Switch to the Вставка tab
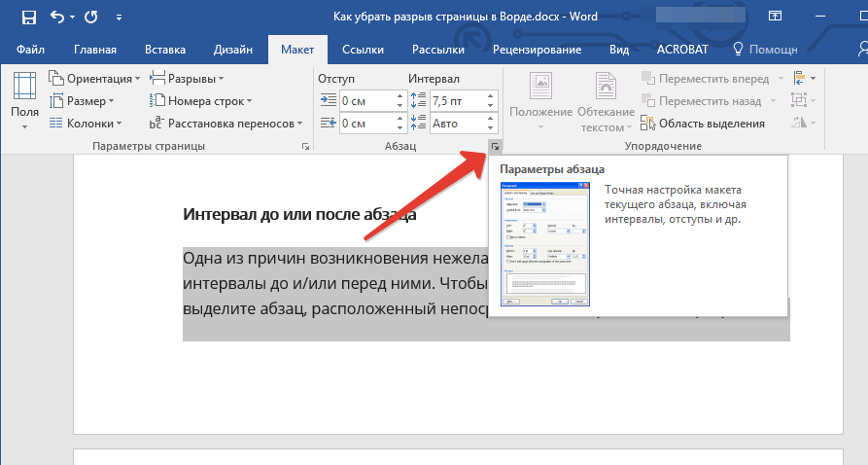 point(165,50)
